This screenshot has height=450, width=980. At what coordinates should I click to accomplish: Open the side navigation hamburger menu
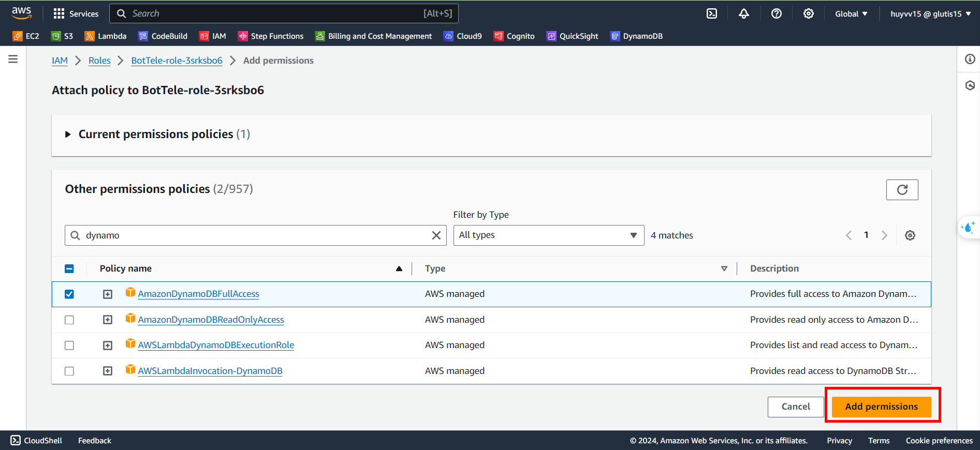(x=13, y=59)
